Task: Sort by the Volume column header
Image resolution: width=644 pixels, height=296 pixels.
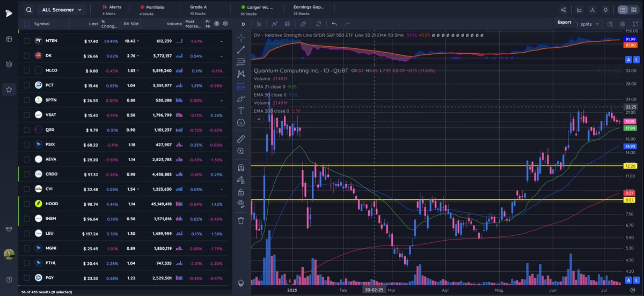Action: pyautogui.click(x=174, y=24)
